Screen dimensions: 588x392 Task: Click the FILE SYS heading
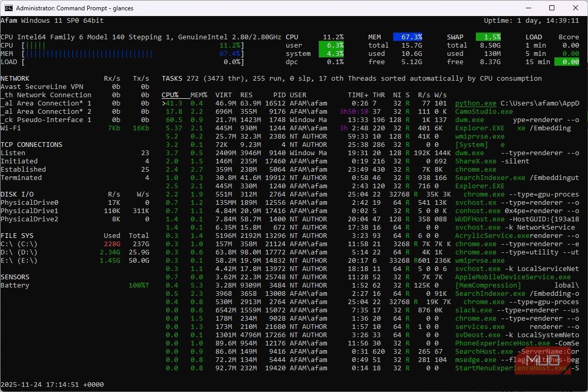pos(17,235)
